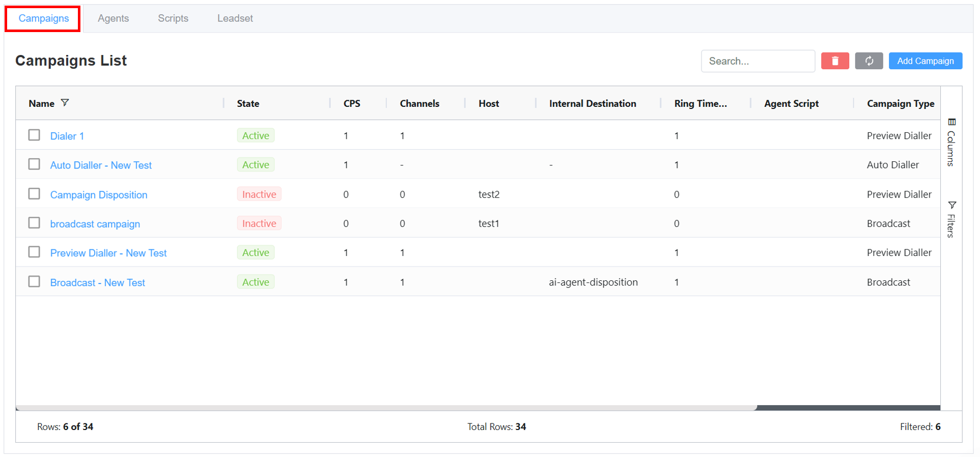Go to the Leadset tab
Image resolution: width=980 pixels, height=457 pixels.
click(x=235, y=18)
